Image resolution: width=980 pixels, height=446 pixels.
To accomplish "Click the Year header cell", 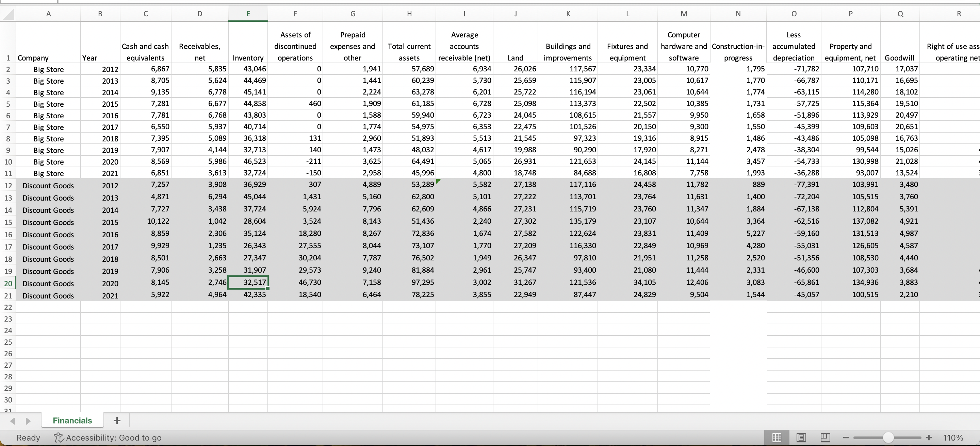I will [x=100, y=42].
